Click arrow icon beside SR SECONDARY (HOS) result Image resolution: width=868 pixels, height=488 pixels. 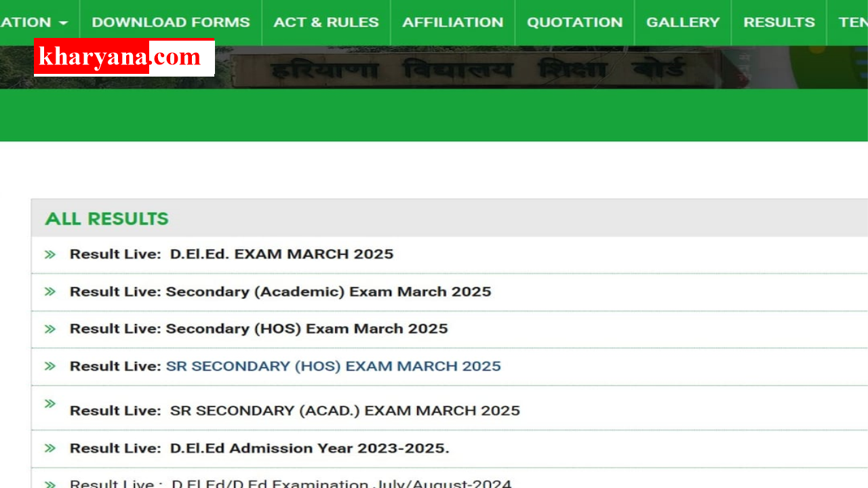click(x=50, y=367)
